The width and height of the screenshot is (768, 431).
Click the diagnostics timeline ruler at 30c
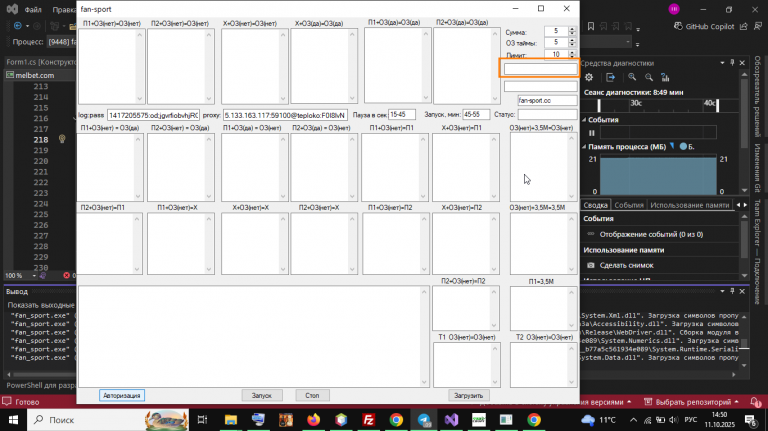click(636, 103)
